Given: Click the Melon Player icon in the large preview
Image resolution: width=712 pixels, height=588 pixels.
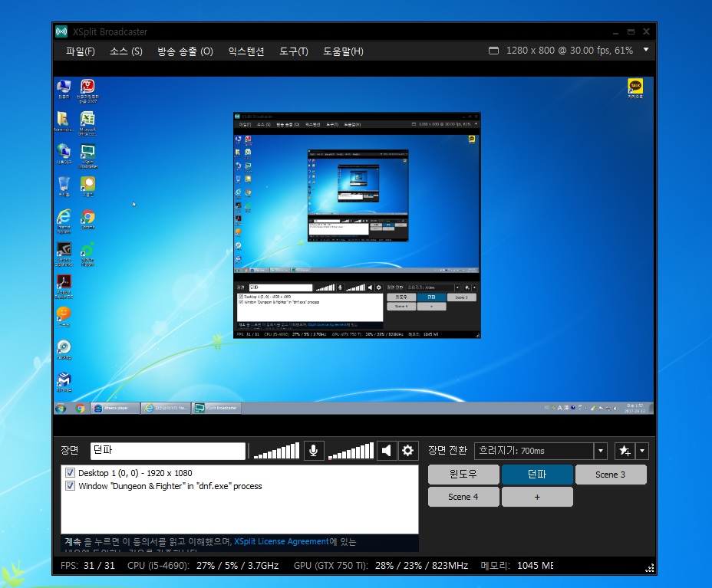Looking at the screenshot, I should [x=87, y=254].
